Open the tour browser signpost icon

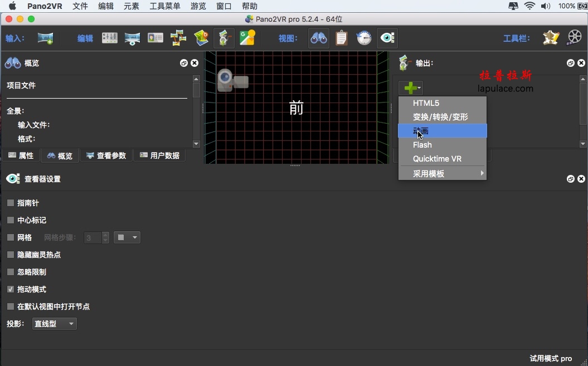pos(178,38)
